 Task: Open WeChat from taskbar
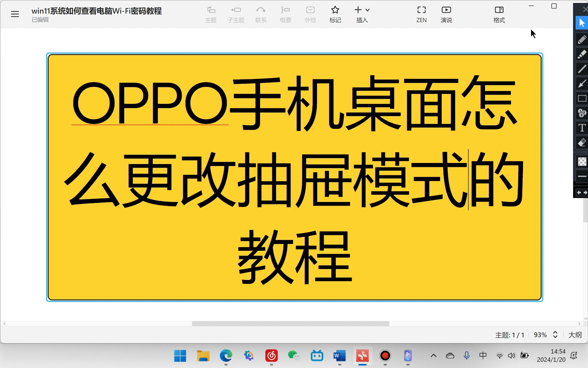tap(294, 356)
